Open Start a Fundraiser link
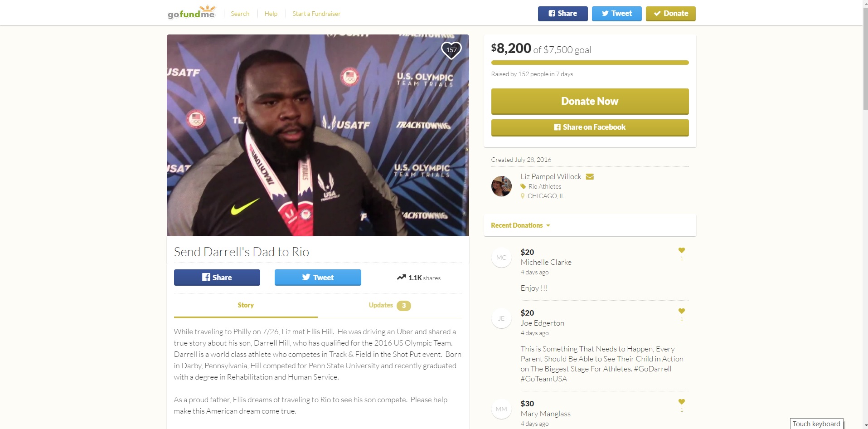The width and height of the screenshot is (868, 429). [316, 14]
